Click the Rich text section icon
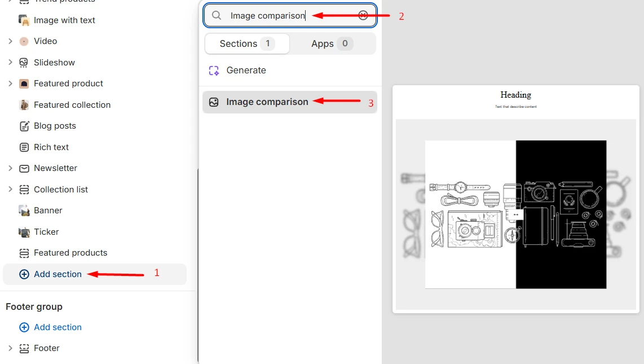The image size is (644, 364). (24, 147)
